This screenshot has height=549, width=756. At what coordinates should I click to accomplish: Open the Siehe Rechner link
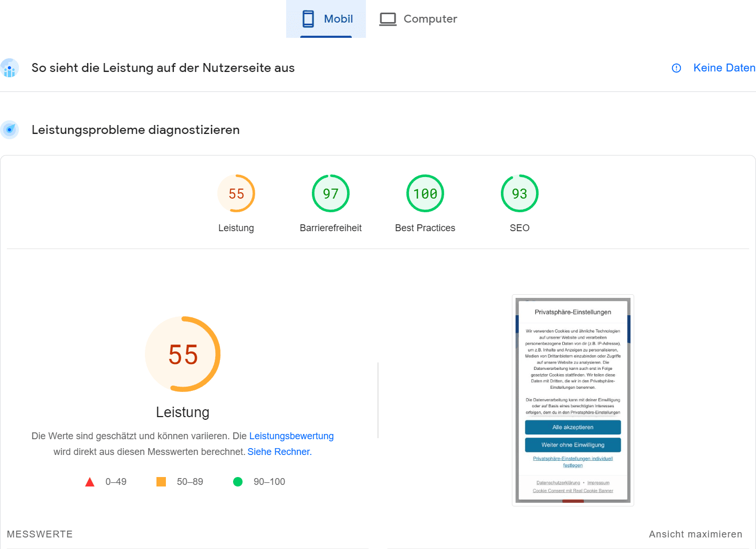click(279, 452)
